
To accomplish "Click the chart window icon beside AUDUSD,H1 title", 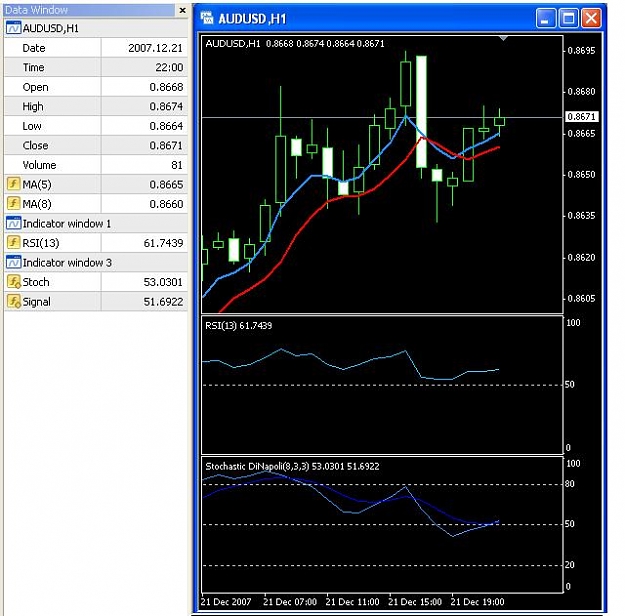I will coord(207,18).
